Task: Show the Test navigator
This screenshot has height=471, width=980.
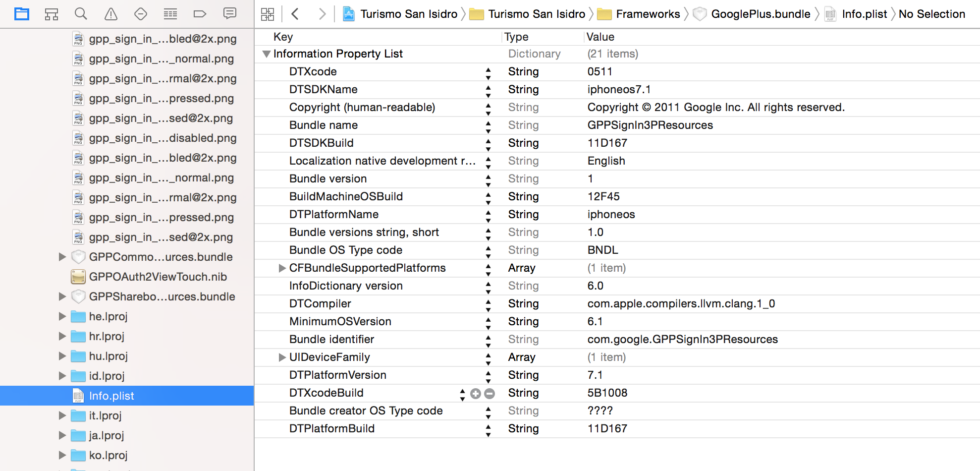Action: click(x=141, y=14)
